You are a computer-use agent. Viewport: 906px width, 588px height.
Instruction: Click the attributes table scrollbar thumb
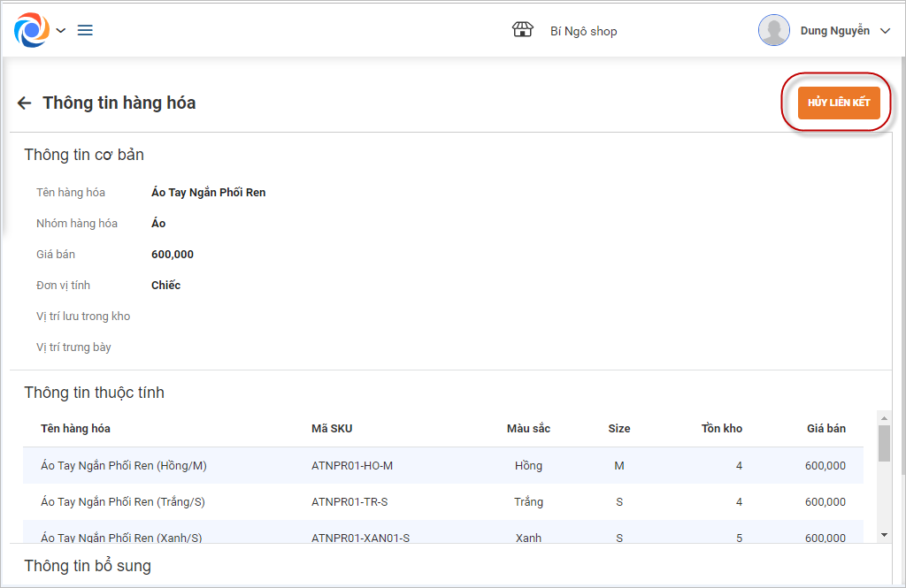tap(884, 443)
